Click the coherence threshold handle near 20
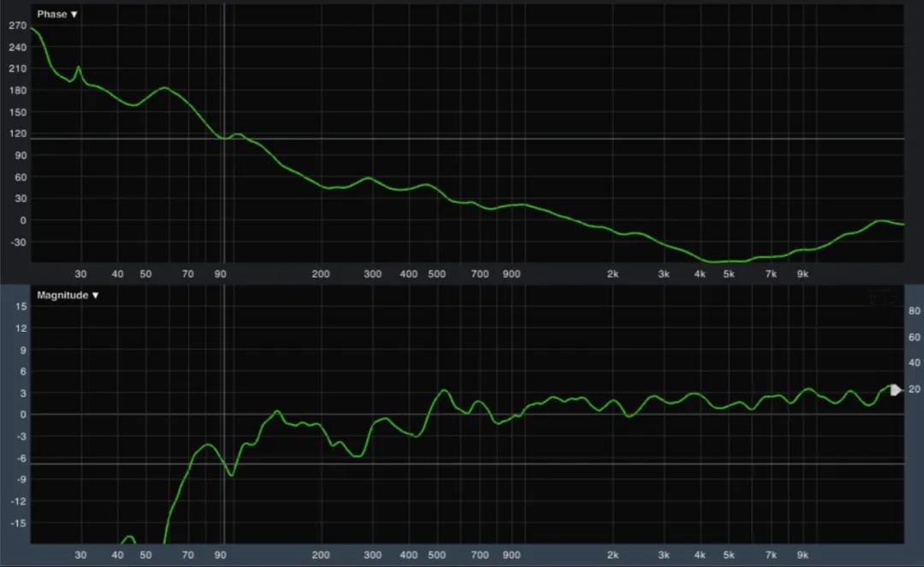Image resolution: width=924 pixels, height=567 pixels. (x=896, y=390)
